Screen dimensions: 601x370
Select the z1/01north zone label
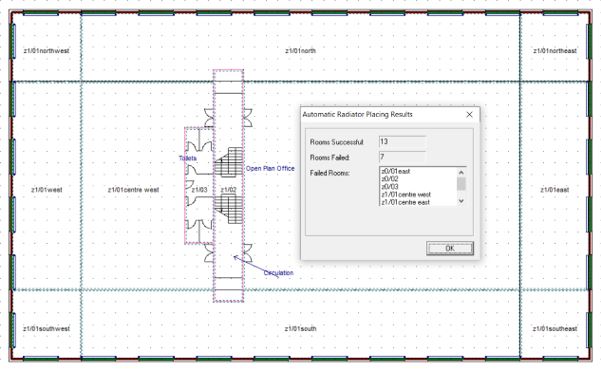point(300,51)
